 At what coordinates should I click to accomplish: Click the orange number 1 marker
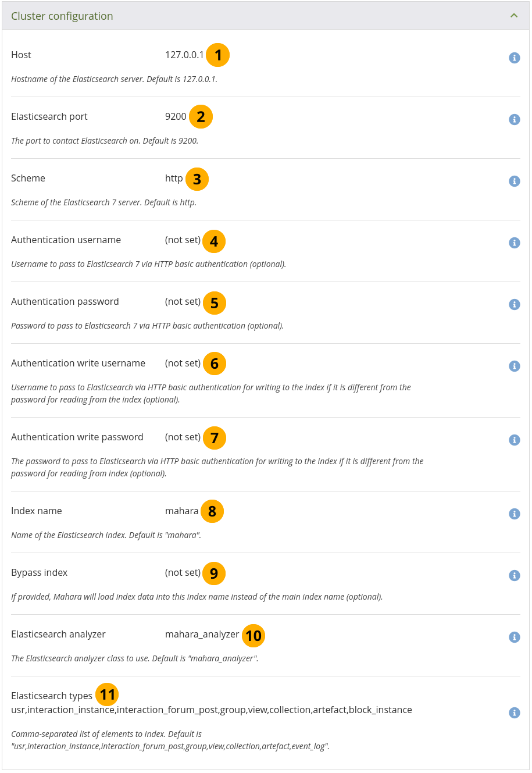tap(218, 55)
